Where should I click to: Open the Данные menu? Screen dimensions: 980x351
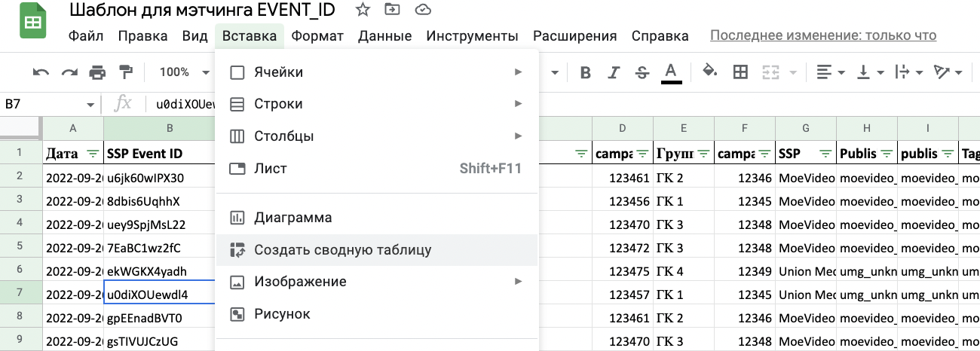click(384, 36)
